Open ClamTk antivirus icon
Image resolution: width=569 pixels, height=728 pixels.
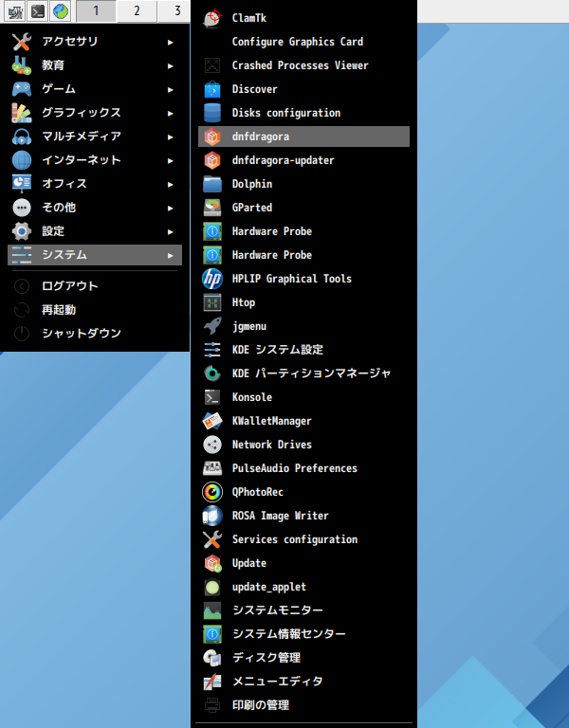[212, 18]
